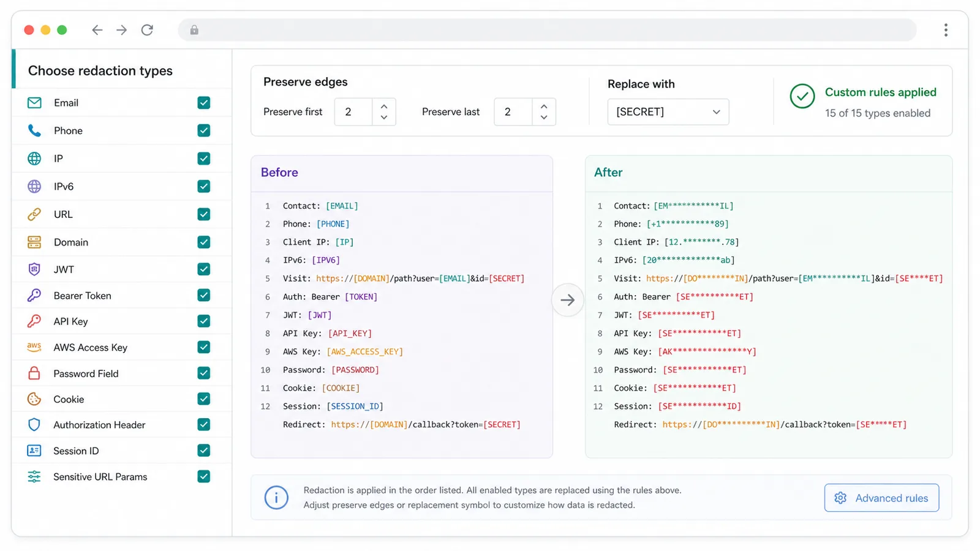Click the Before-to-After arrow button
The height and width of the screenshot is (551, 980).
(x=568, y=300)
